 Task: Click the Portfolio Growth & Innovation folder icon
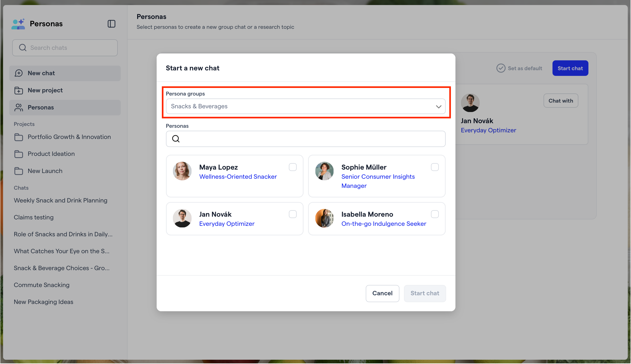(x=19, y=137)
